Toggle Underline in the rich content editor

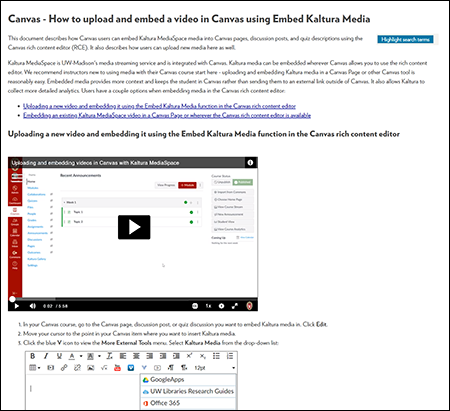point(59,356)
